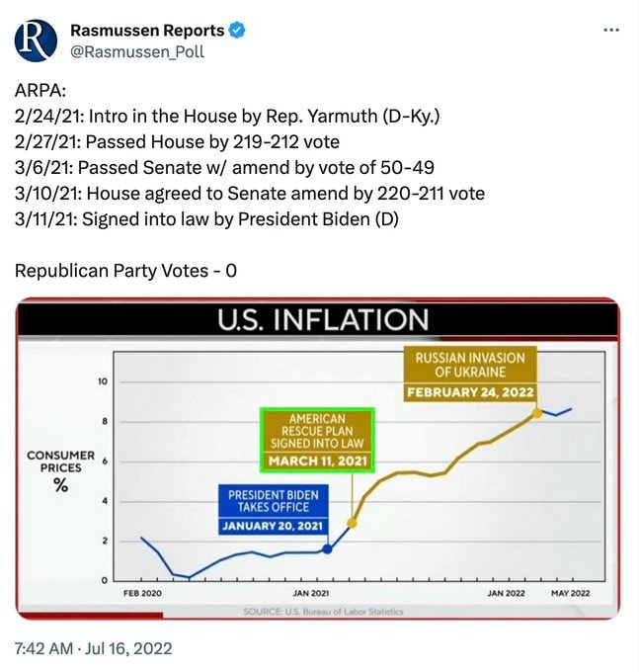
Task: Open the Rasmussen Reports display name link
Action: (147, 31)
